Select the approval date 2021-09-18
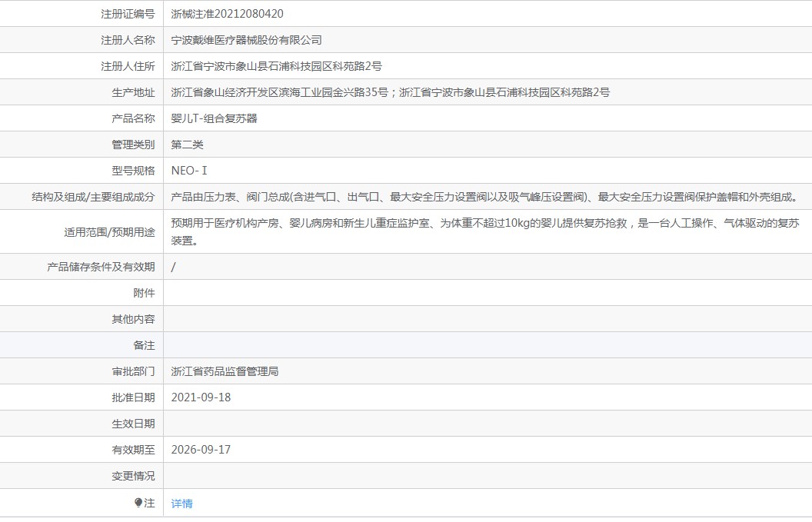 201,397
